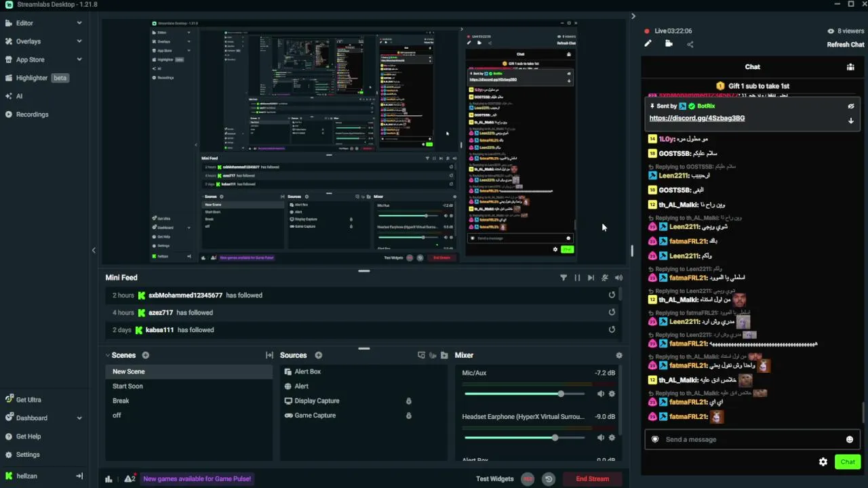
Task: Mute the Headset Earphone audio source
Action: coord(600,438)
